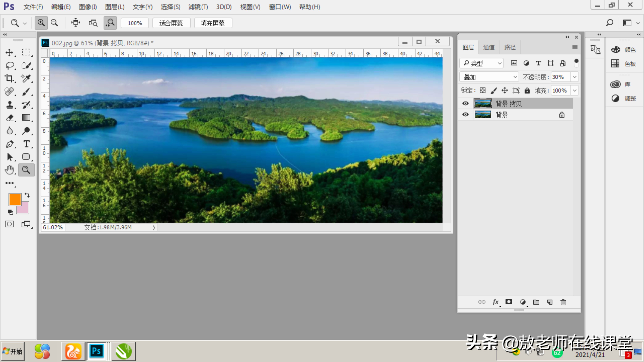The image size is (644, 362).
Task: Hide the 背景 拷贝 layer
Action: (465, 103)
